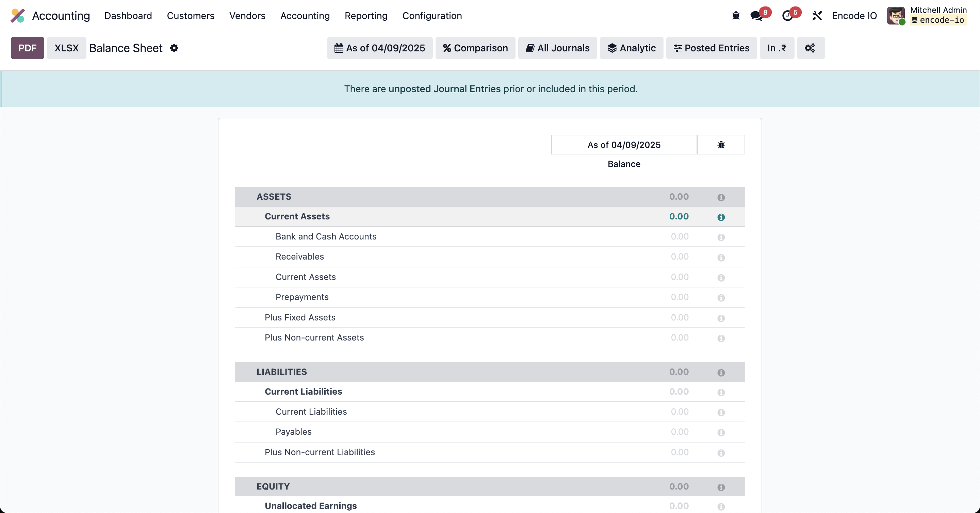Click the Accounting app logo icon

coord(17,16)
